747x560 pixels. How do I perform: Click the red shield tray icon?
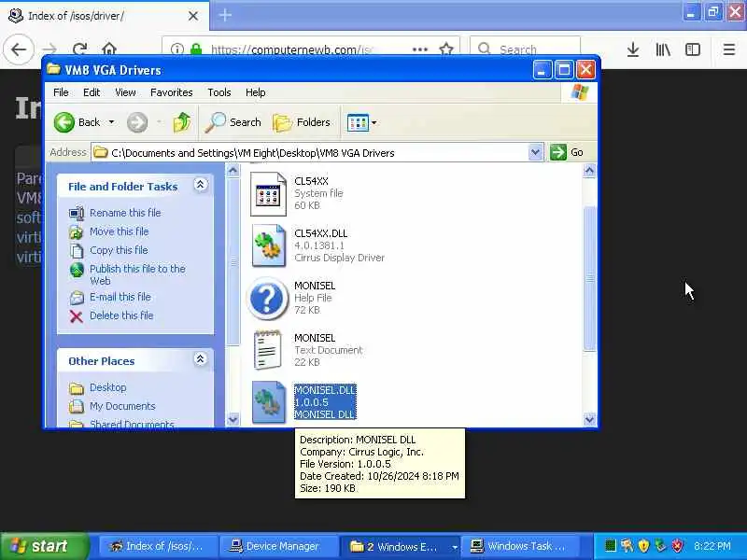pyautogui.click(x=677, y=546)
